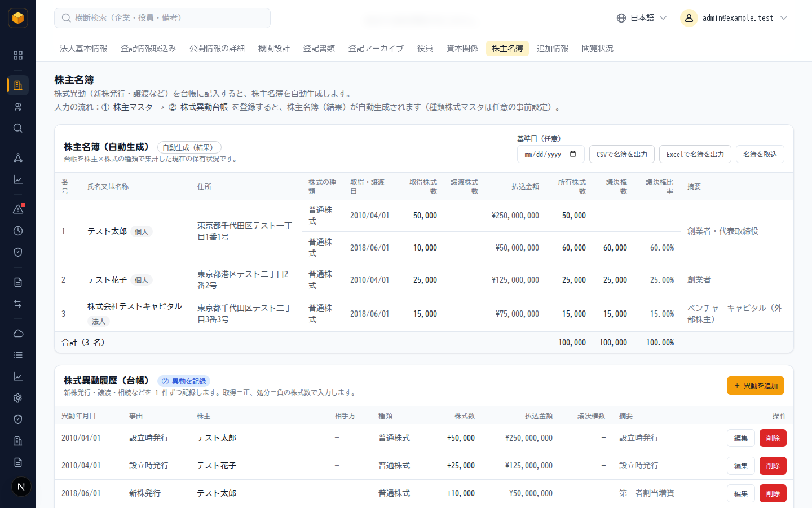812x508 pixels.
Task: Open the list icon in sidebar
Action: [18, 355]
